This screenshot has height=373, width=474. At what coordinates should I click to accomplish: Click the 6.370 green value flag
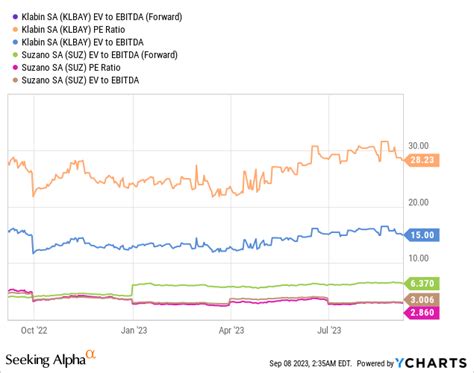422,284
